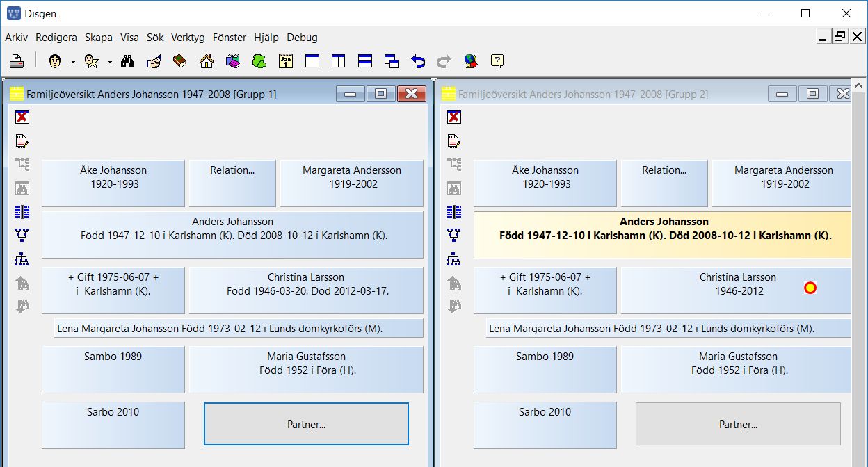The image size is (868, 467).
Task: Select Christina Larsson Född 1946-03-20 in Grupp 1
Action: [306, 290]
